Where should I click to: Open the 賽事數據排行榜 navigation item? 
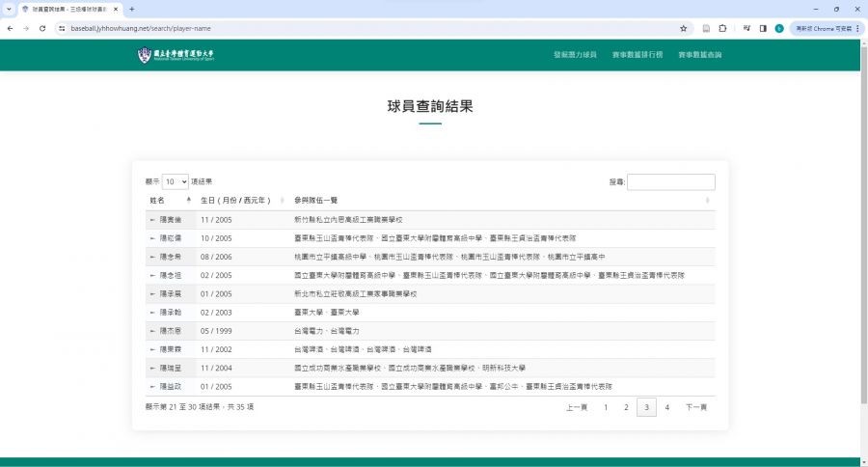637,55
